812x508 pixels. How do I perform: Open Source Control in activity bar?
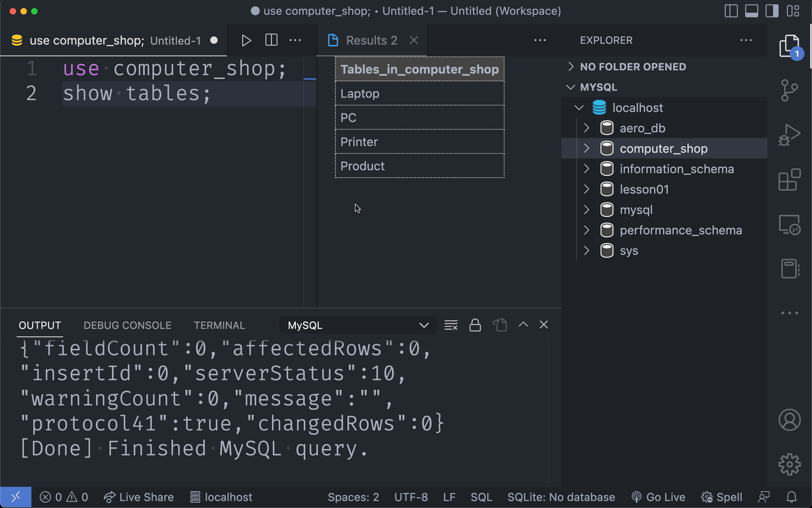(789, 90)
